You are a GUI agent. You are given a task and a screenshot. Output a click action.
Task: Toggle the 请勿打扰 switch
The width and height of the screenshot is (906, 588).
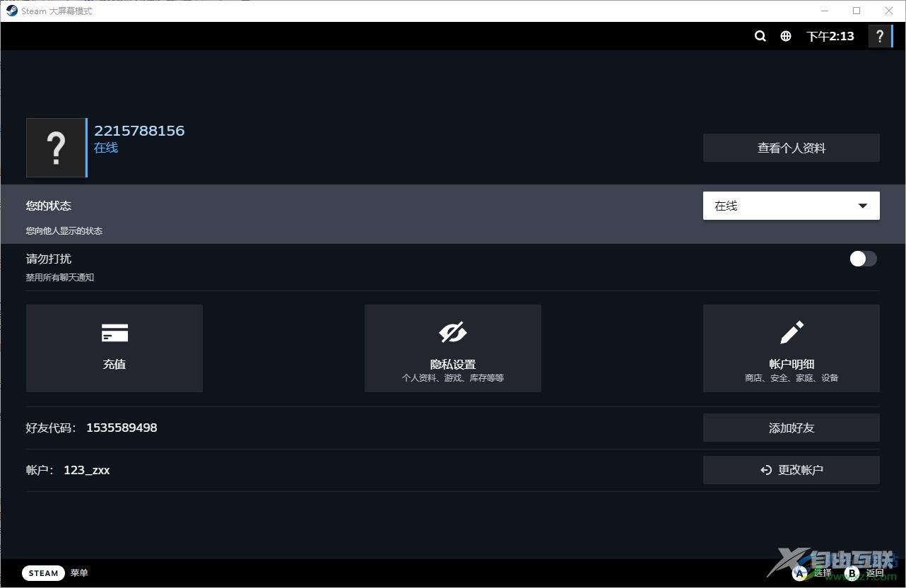click(x=863, y=259)
